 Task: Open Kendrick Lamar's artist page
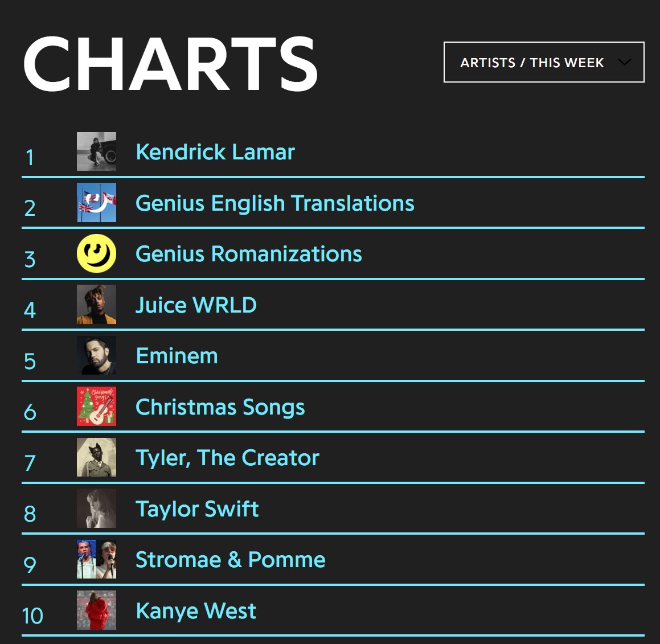(215, 151)
